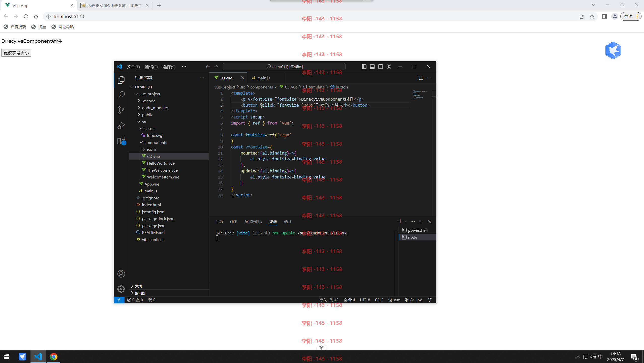The width and height of the screenshot is (644, 363).
Task: Click the VS Code command center search box
Action: pyautogui.click(x=284, y=67)
